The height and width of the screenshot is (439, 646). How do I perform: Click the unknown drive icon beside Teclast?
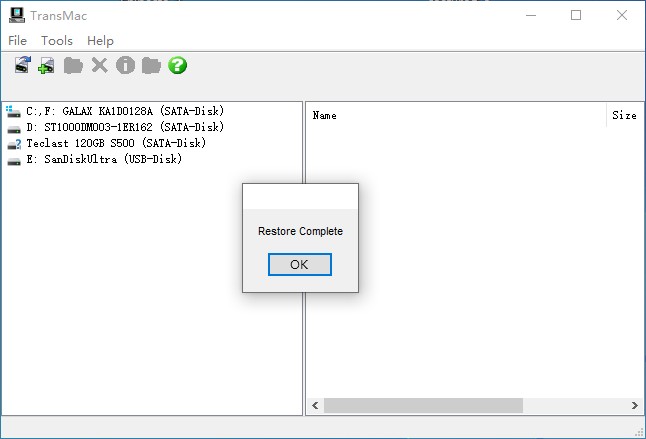(14, 144)
